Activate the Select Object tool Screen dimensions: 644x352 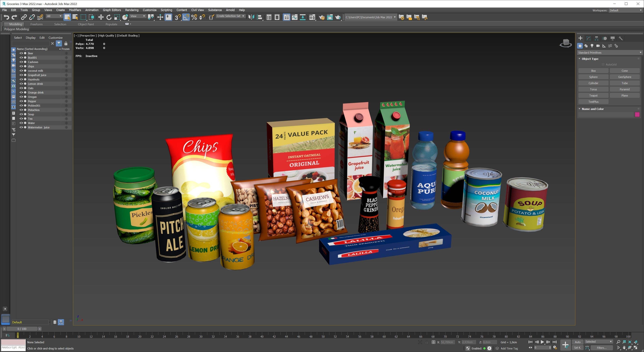click(67, 17)
